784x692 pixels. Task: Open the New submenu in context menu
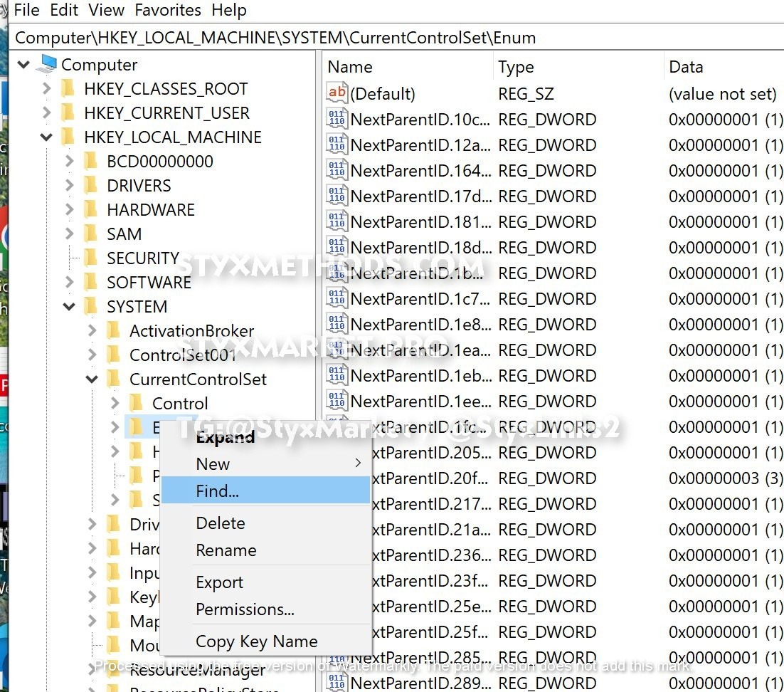pyautogui.click(x=265, y=464)
